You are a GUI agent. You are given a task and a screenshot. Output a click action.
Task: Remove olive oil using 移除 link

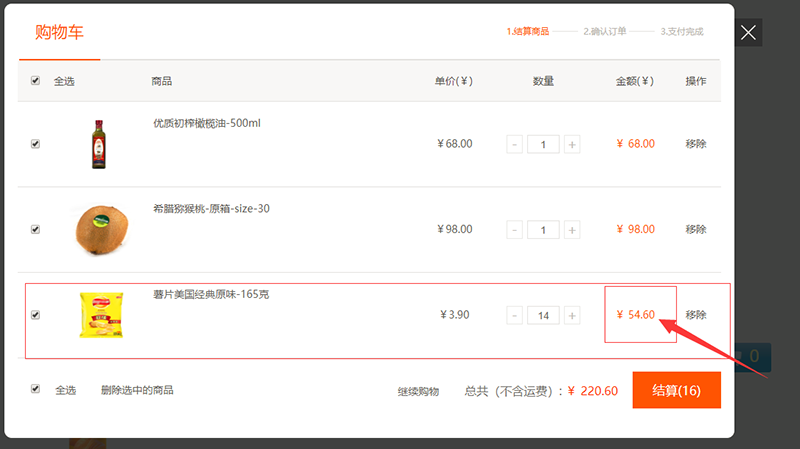(696, 144)
